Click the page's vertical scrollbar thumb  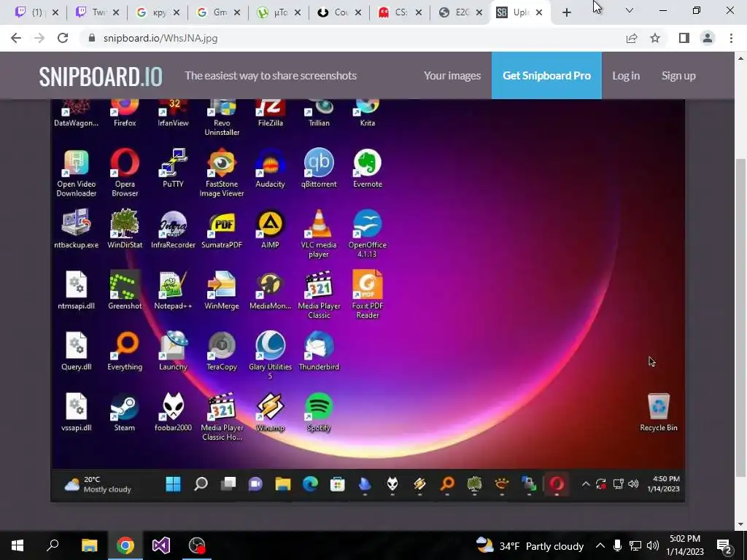(740, 316)
